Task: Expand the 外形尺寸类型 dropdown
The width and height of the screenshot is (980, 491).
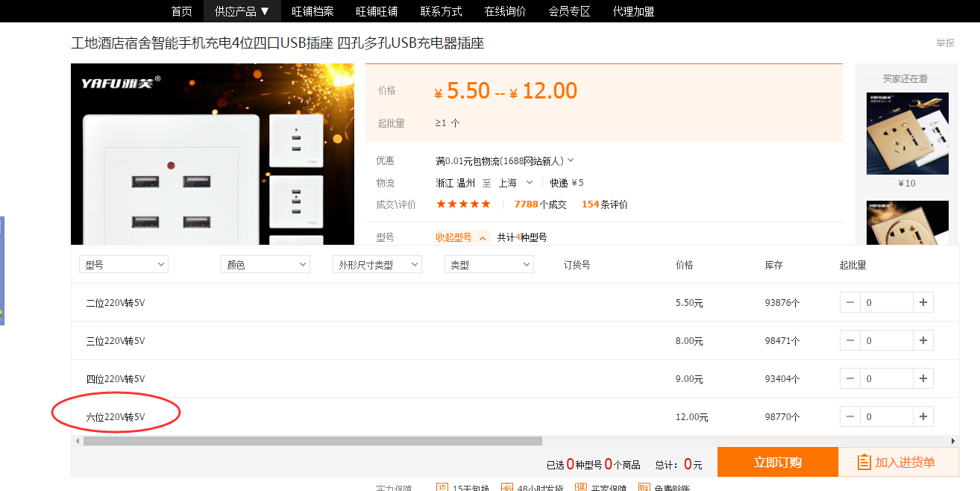Action: 377,265
